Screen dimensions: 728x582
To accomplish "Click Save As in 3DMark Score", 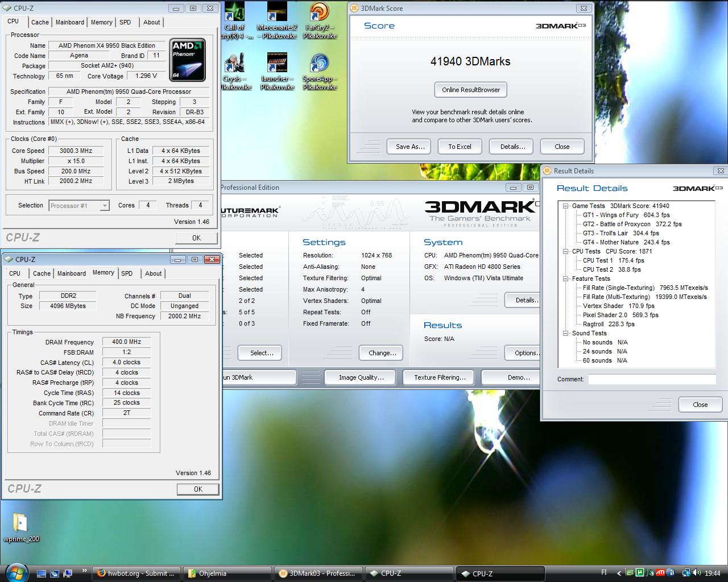I will (x=410, y=147).
